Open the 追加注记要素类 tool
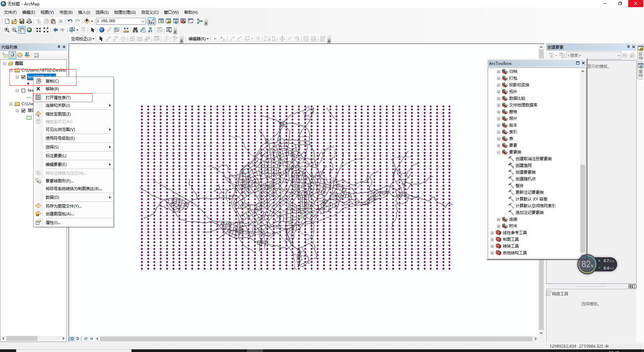 coord(529,213)
